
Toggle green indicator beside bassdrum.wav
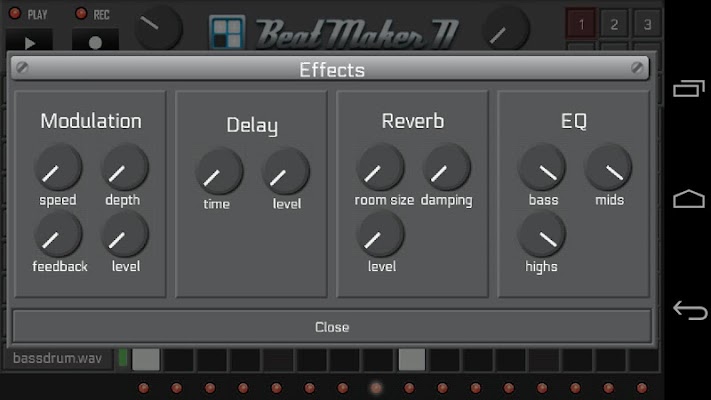click(x=122, y=358)
